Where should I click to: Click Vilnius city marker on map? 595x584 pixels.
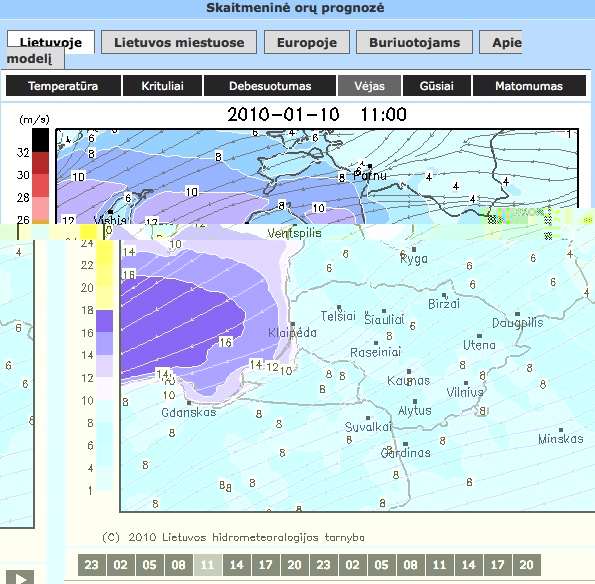click(466, 383)
